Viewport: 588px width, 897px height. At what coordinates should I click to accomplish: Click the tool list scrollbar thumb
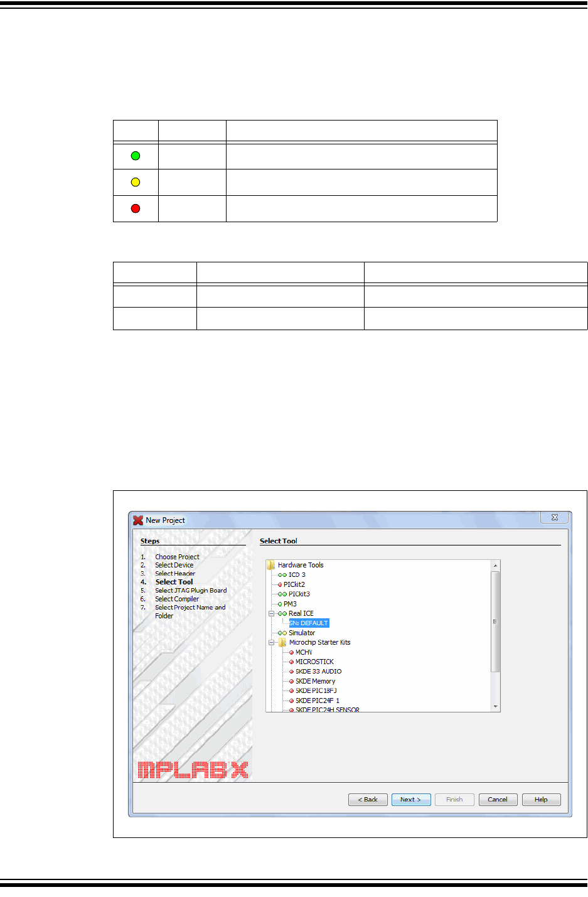pos(496,621)
